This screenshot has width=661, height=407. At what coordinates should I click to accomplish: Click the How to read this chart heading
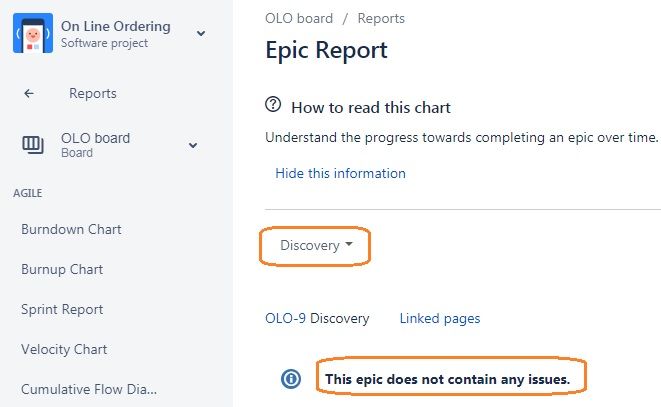coord(370,107)
